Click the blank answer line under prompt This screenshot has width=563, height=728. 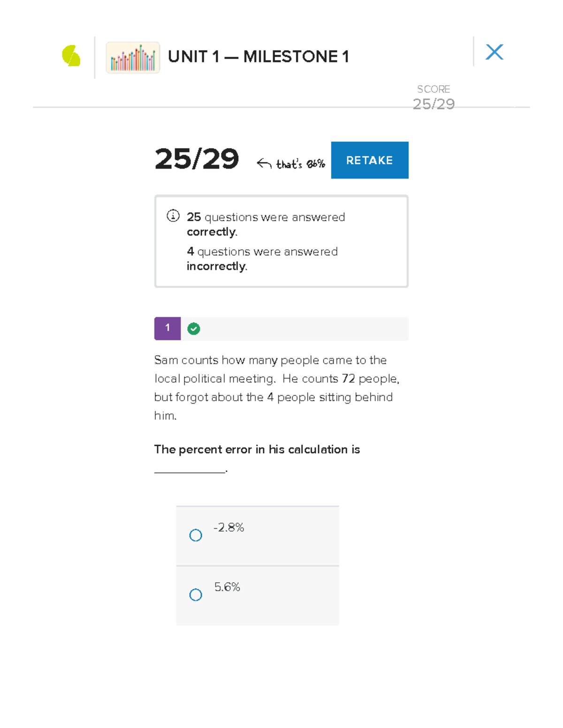[190, 470]
